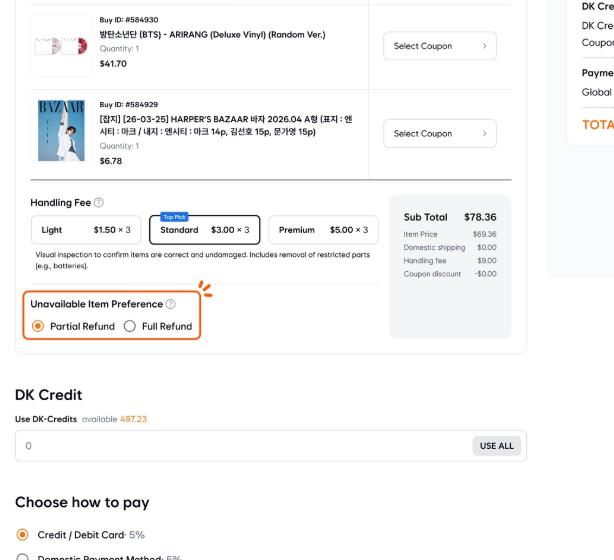Click the Handling Fee help icon
The image size is (614, 560).
pos(99,202)
